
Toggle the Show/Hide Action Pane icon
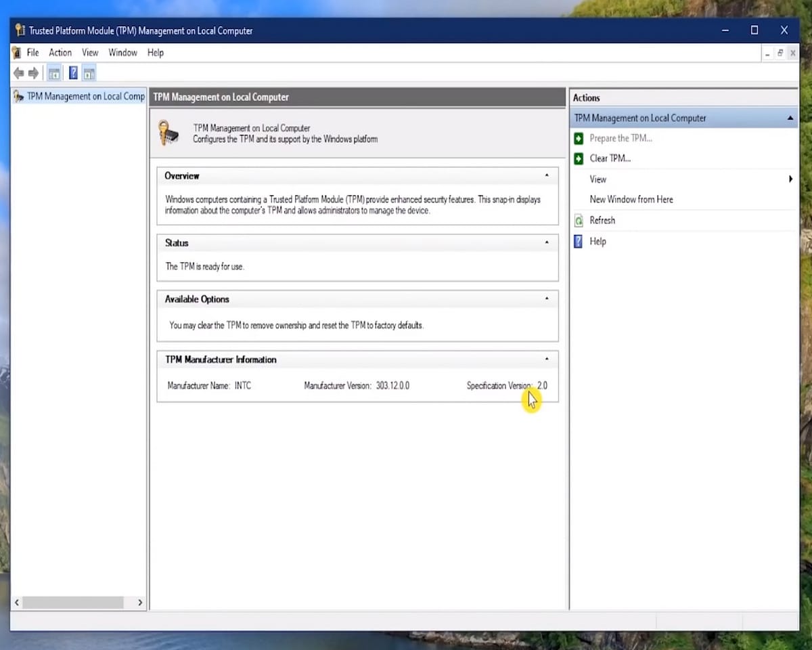tap(89, 73)
